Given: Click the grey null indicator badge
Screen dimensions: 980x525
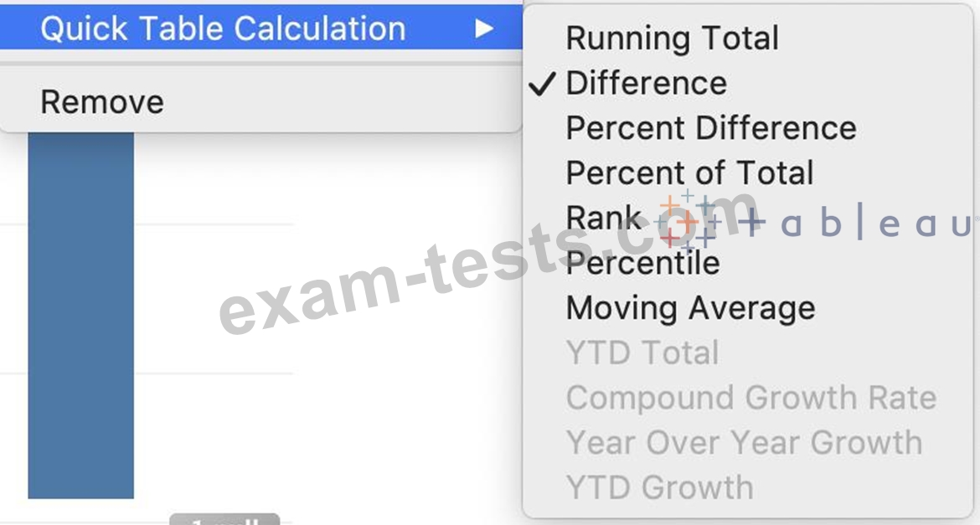Looking at the screenshot, I should [x=225, y=519].
